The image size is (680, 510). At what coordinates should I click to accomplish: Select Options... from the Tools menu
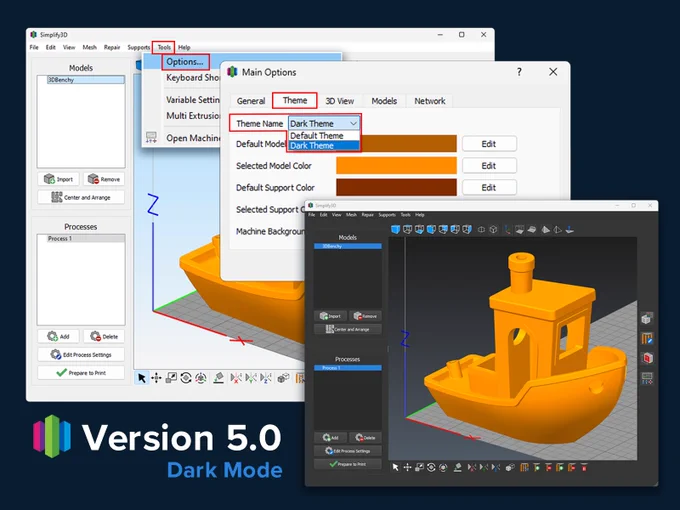pos(185,62)
